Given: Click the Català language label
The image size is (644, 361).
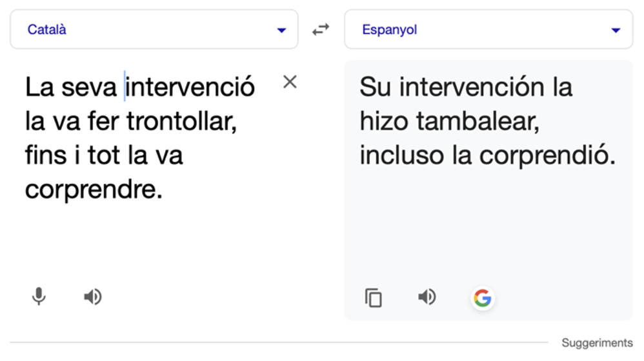Looking at the screenshot, I should [46, 30].
